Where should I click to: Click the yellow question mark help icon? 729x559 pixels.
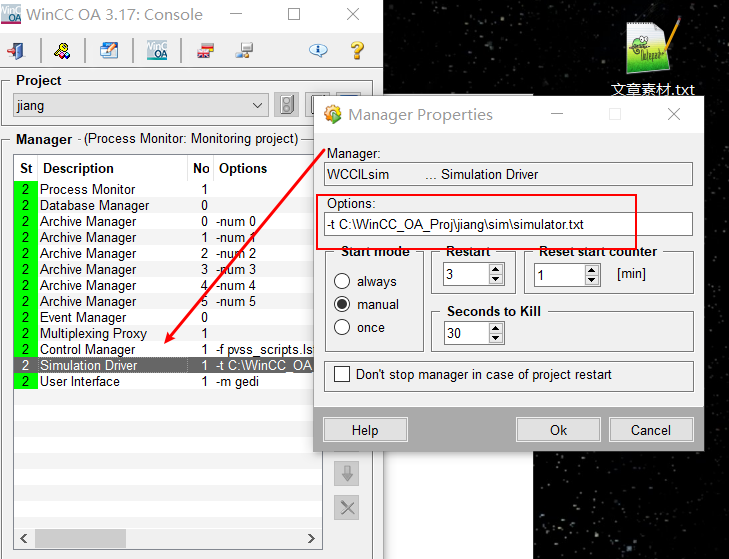point(357,50)
